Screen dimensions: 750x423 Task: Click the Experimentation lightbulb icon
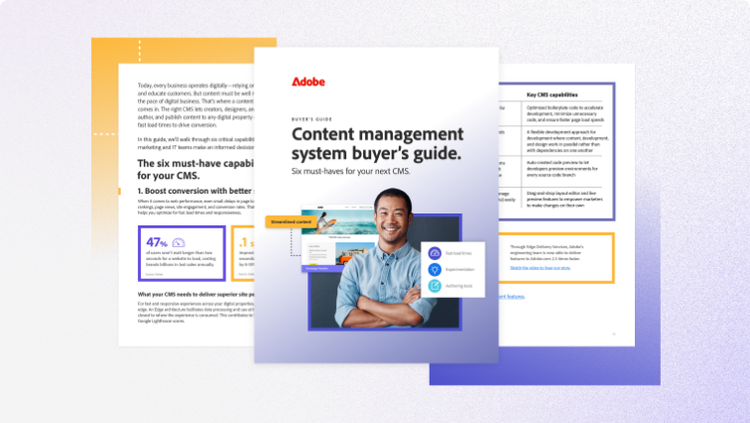[434, 270]
